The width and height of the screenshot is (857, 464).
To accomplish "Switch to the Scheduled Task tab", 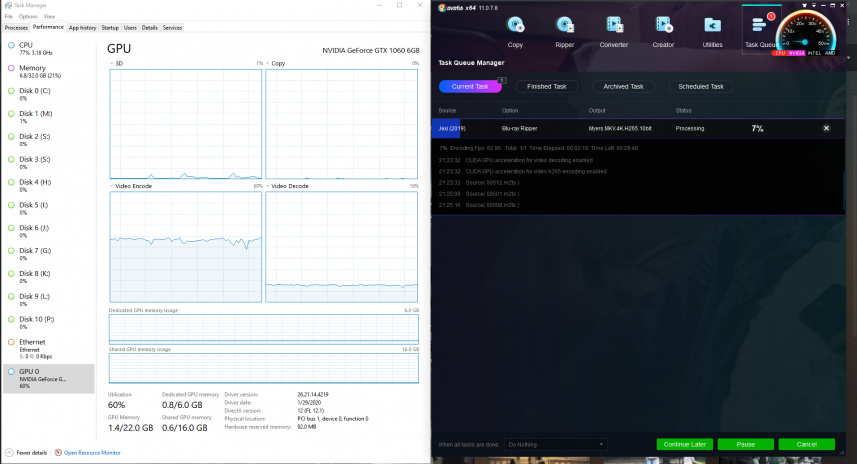I will coord(701,86).
